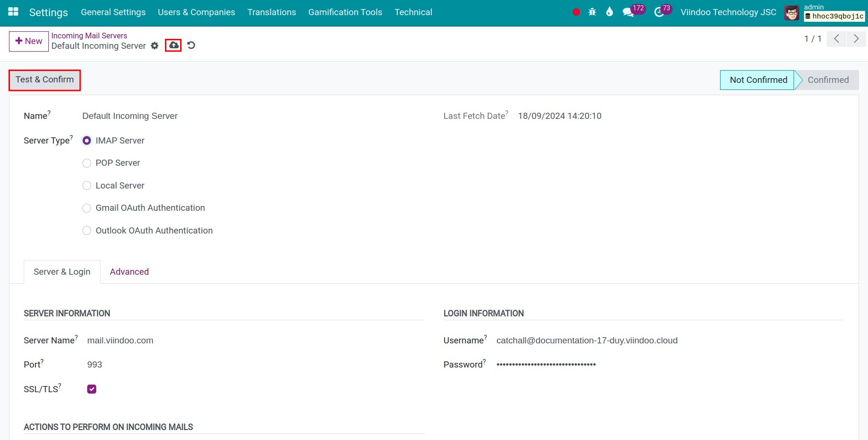
Task: Select IMAP Server radio option
Action: (87, 141)
